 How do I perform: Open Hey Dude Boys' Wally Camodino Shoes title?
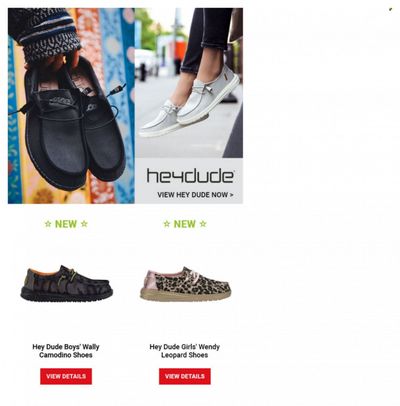66,351
